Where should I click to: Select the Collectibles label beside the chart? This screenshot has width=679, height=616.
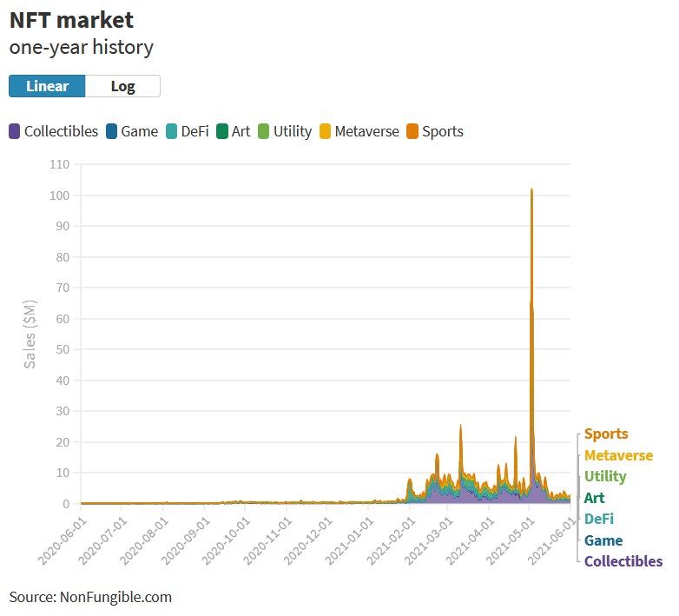click(623, 561)
